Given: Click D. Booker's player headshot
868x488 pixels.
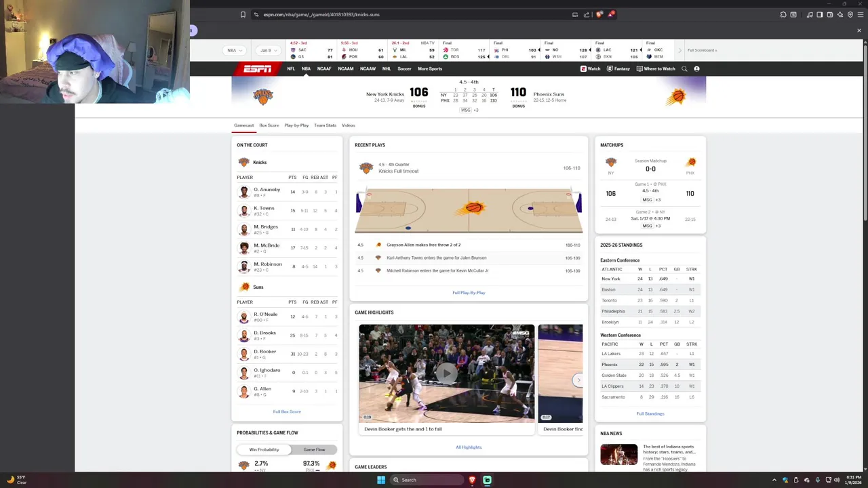Looking at the screenshot, I should tap(244, 354).
